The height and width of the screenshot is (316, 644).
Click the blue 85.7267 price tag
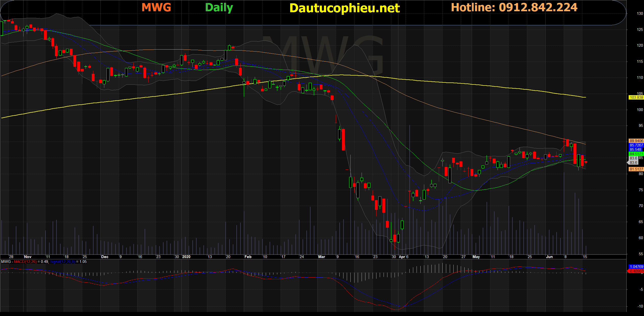pos(636,145)
